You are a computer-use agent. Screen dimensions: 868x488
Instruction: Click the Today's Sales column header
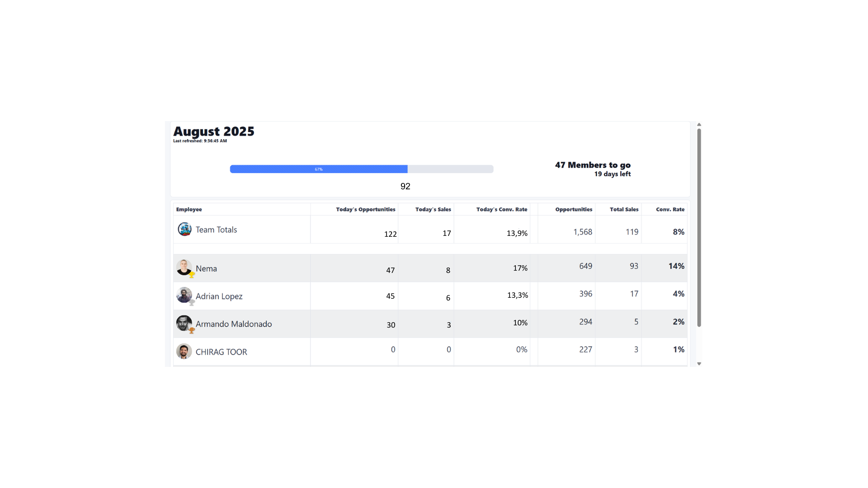[433, 209]
